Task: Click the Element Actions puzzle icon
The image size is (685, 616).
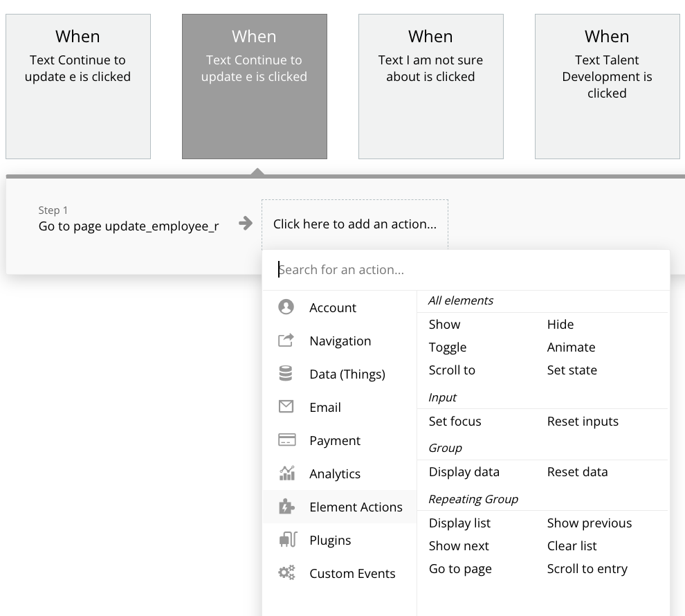Action: tap(286, 507)
